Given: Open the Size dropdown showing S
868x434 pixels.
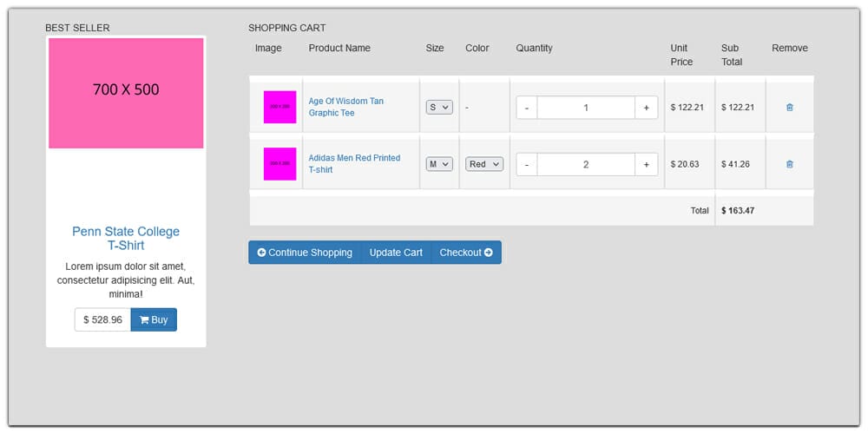Looking at the screenshot, I should point(439,108).
